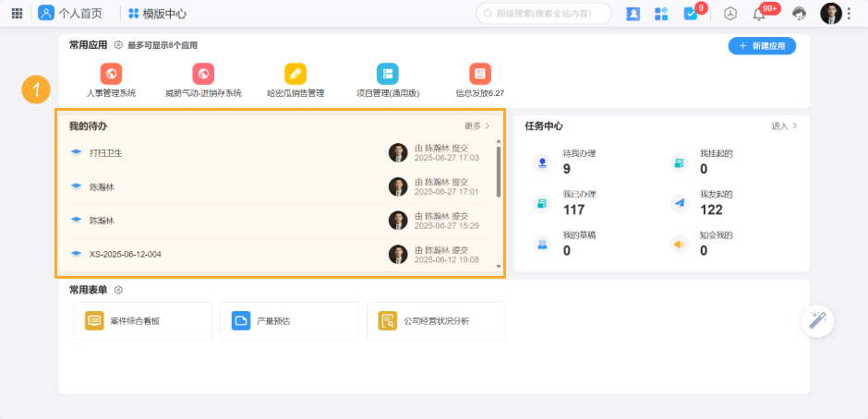Open 产量预估 form card

click(289, 320)
